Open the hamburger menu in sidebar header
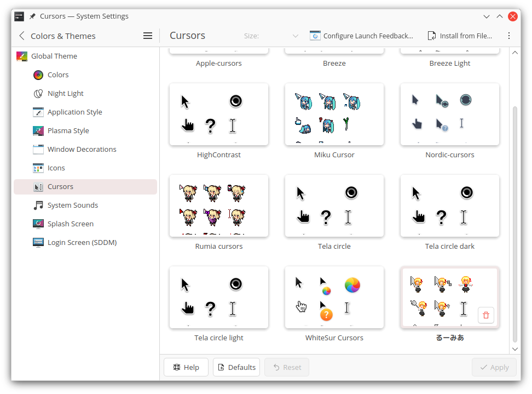 tap(148, 36)
